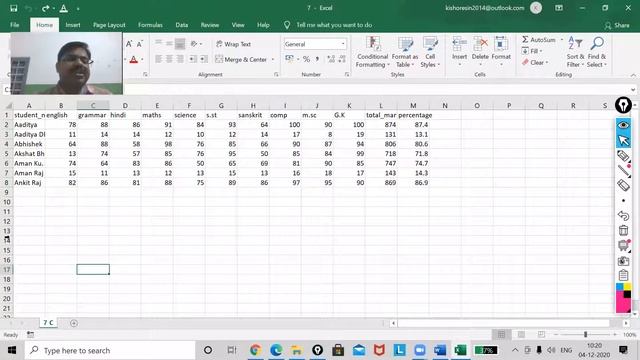Open Format as Table gallery

pyautogui.click(x=405, y=52)
